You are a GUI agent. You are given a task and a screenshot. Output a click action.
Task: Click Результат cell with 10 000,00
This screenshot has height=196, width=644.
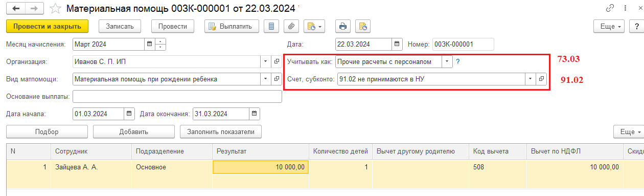point(261,167)
